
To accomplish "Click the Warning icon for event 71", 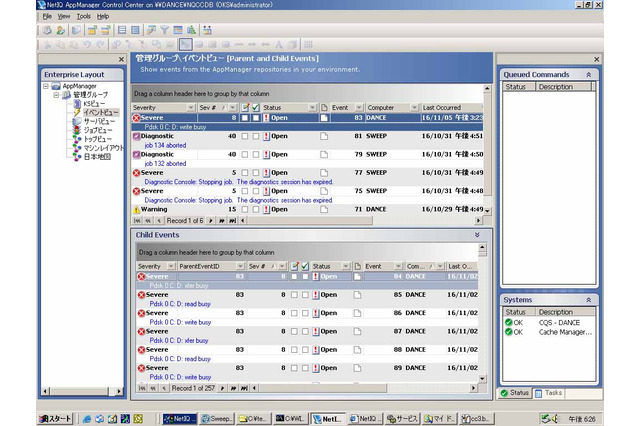I will pos(138,209).
